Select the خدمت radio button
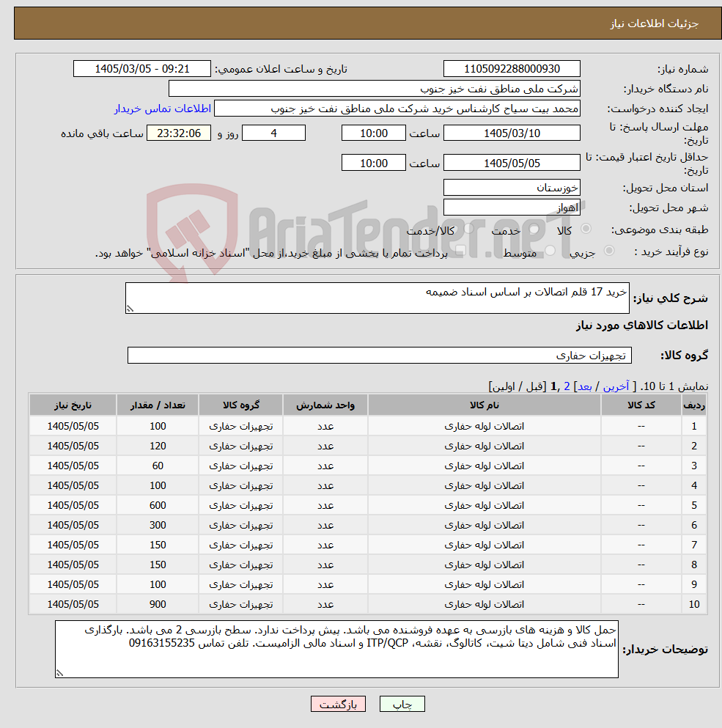Image resolution: width=722 pixels, height=728 pixels. (x=534, y=229)
